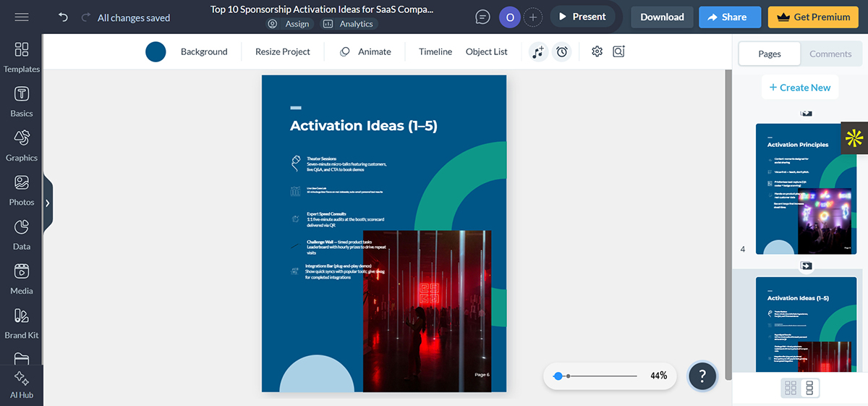Click the preview magnifier icon in toolbar
868x406 pixels.
pyautogui.click(x=618, y=51)
